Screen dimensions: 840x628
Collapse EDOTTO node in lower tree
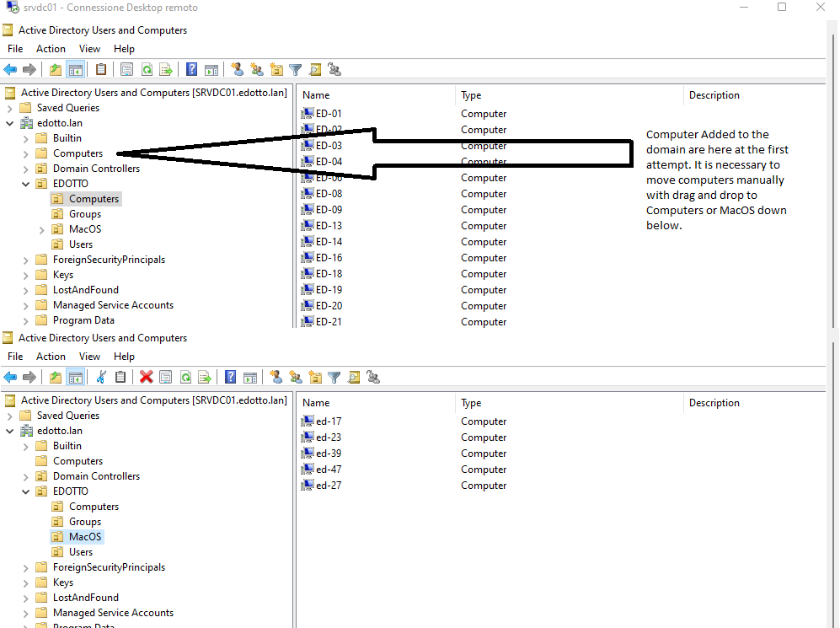click(25, 491)
